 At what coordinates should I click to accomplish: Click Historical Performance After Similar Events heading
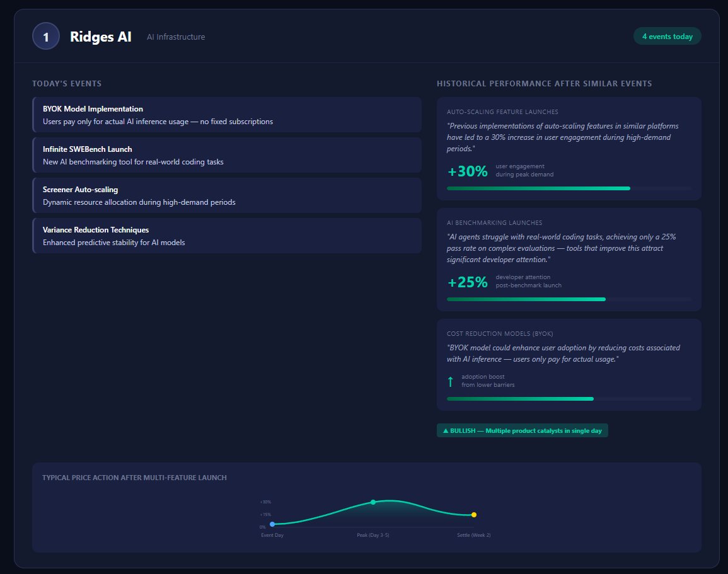coord(544,84)
